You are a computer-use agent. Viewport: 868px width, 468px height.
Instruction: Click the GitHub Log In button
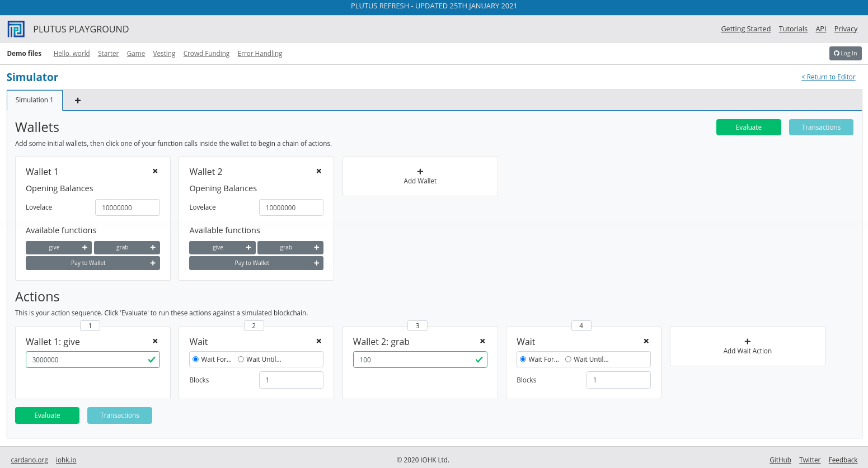click(845, 53)
